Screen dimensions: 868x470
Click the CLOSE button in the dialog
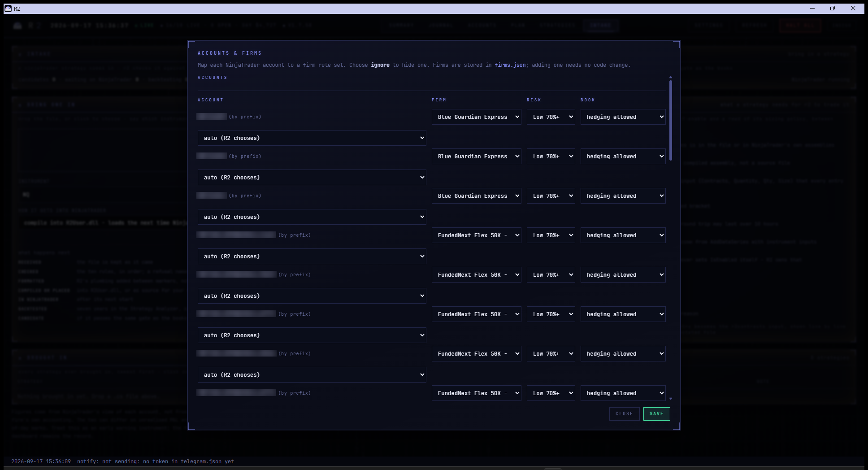point(624,413)
